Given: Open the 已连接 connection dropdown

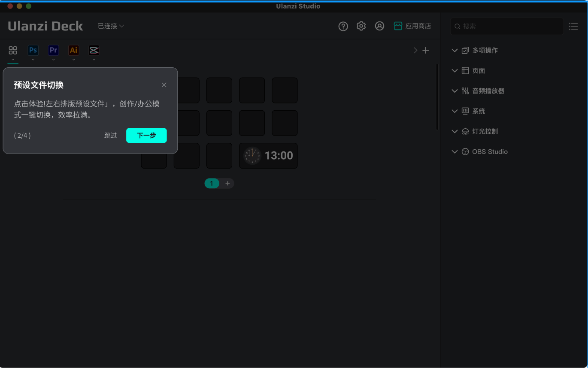Looking at the screenshot, I should (x=111, y=26).
